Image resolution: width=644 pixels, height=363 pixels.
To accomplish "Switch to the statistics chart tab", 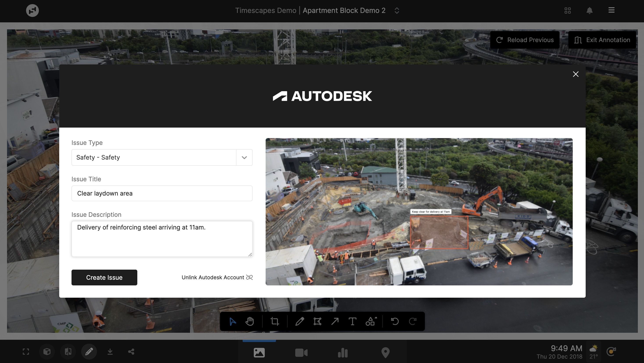I will click(343, 353).
